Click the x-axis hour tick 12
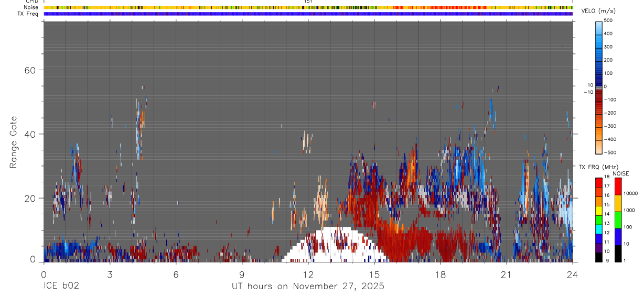This screenshot has height=297, width=644. coord(308,274)
